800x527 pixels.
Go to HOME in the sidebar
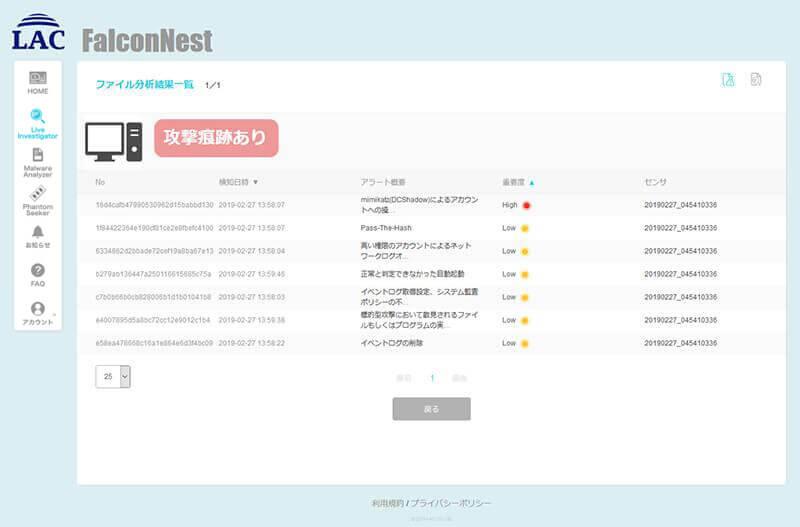38,83
